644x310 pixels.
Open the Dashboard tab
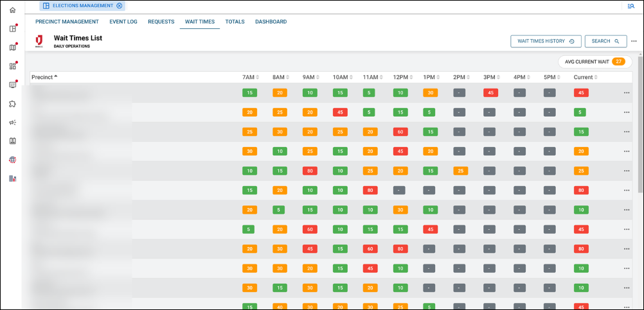(x=271, y=22)
